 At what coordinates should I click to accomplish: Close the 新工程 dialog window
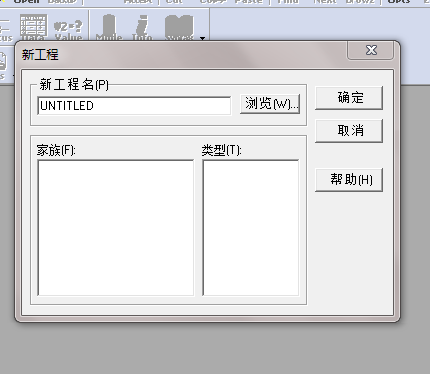pyautogui.click(x=371, y=50)
